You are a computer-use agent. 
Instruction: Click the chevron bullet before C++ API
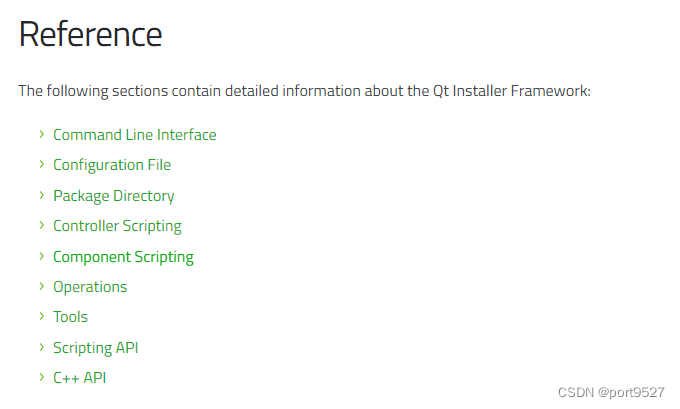42,377
